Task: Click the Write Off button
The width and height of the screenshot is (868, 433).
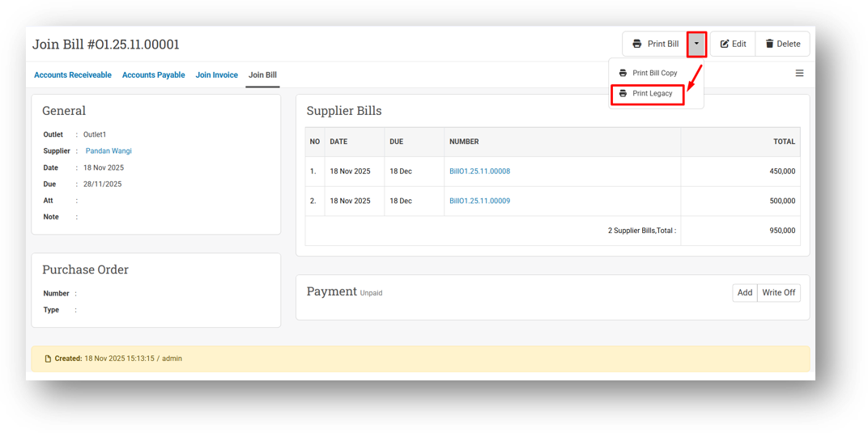Action: coord(778,292)
